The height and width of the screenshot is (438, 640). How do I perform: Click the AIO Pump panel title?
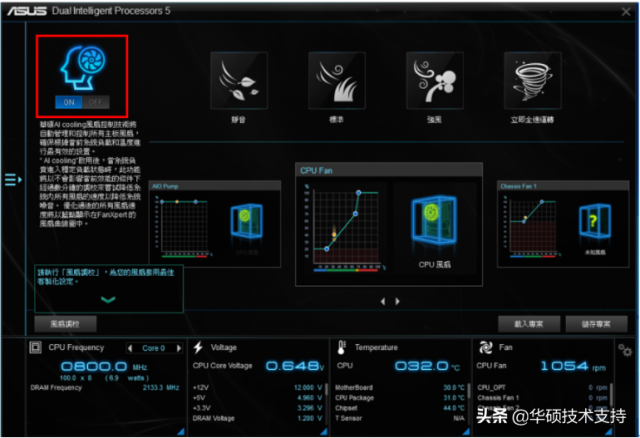(x=165, y=186)
